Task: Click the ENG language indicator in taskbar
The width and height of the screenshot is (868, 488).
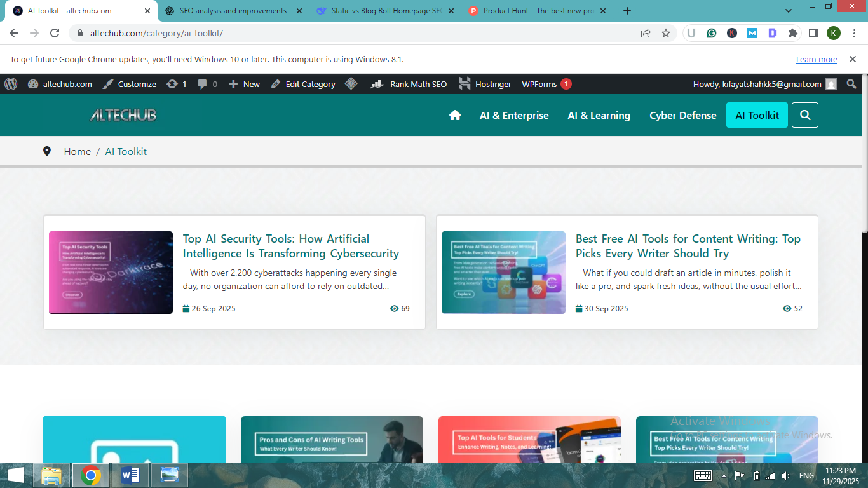Action: point(806,476)
